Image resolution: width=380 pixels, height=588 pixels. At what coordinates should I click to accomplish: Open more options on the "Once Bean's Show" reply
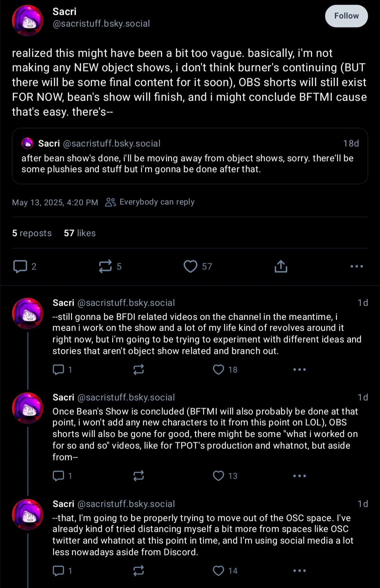point(299,476)
